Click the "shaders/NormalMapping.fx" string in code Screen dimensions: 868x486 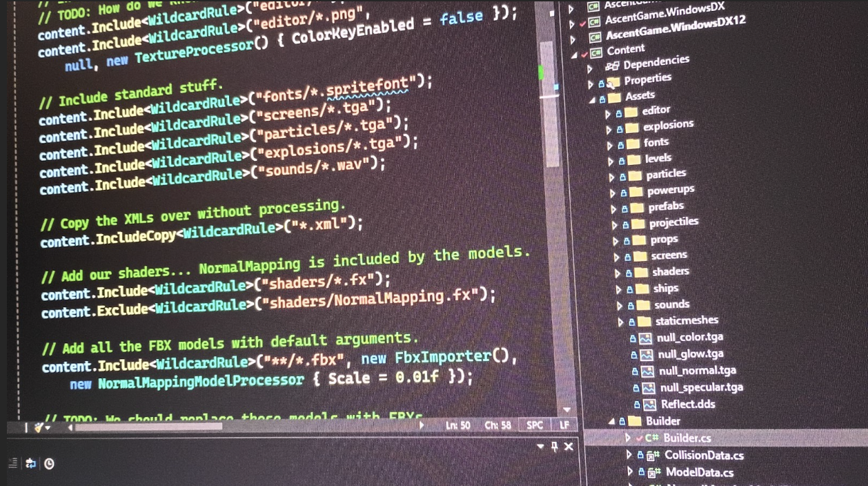coord(371,300)
